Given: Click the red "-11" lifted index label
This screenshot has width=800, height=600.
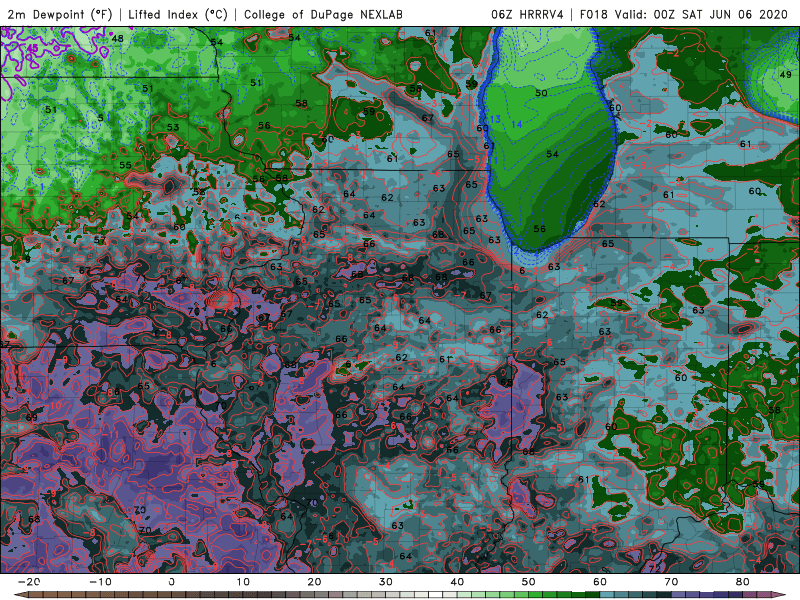Looking at the screenshot, I should point(109,434).
